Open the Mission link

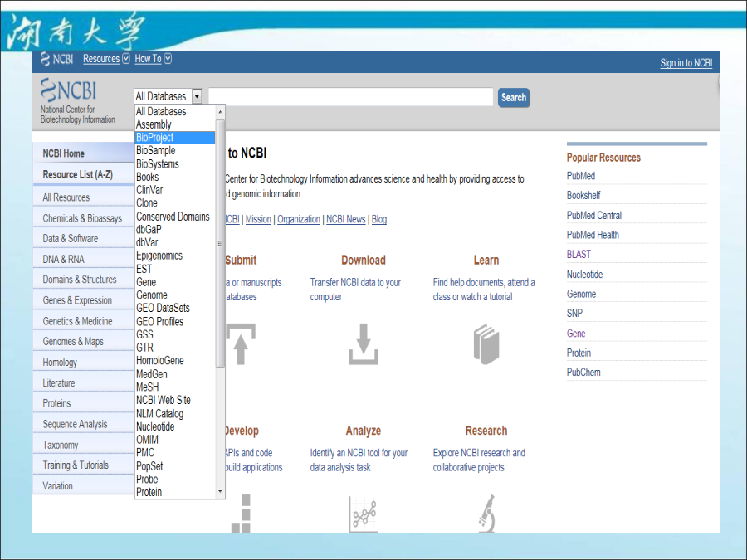click(258, 219)
